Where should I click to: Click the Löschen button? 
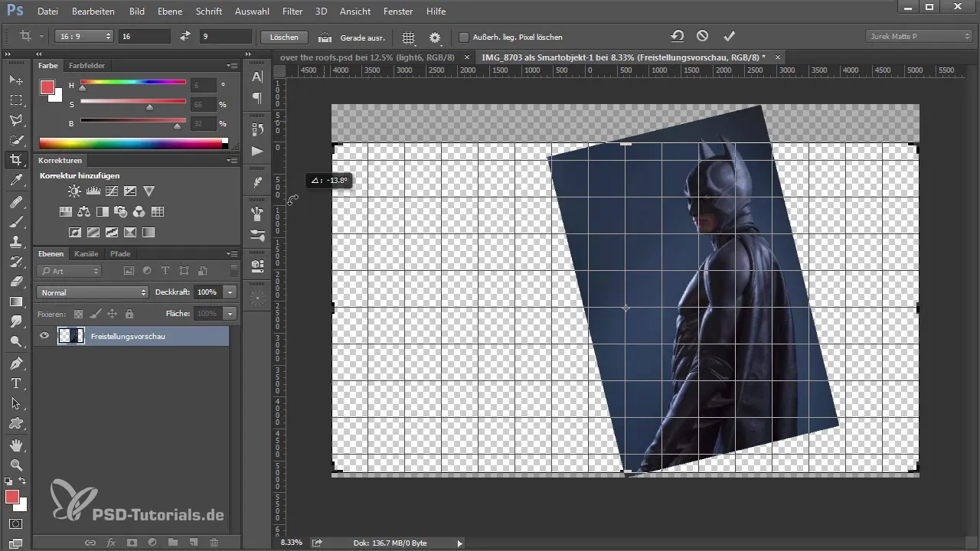coord(284,37)
